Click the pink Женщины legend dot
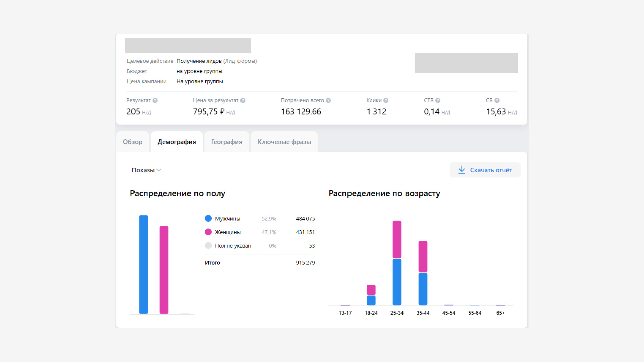 coord(208,232)
